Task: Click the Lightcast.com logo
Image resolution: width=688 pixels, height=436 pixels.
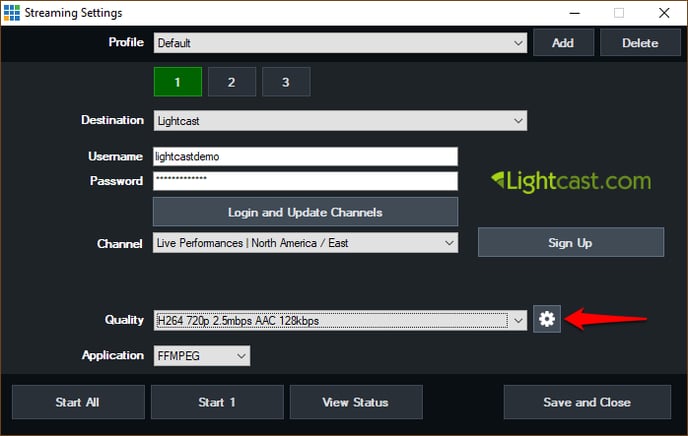Action: pyautogui.click(x=570, y=182)
